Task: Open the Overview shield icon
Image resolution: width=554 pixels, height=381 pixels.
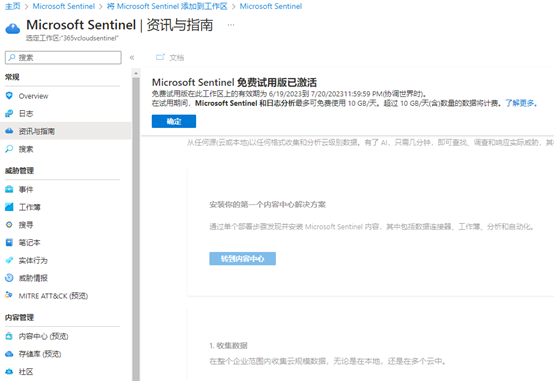Action: pyautogui.click(x=9, y=96)
